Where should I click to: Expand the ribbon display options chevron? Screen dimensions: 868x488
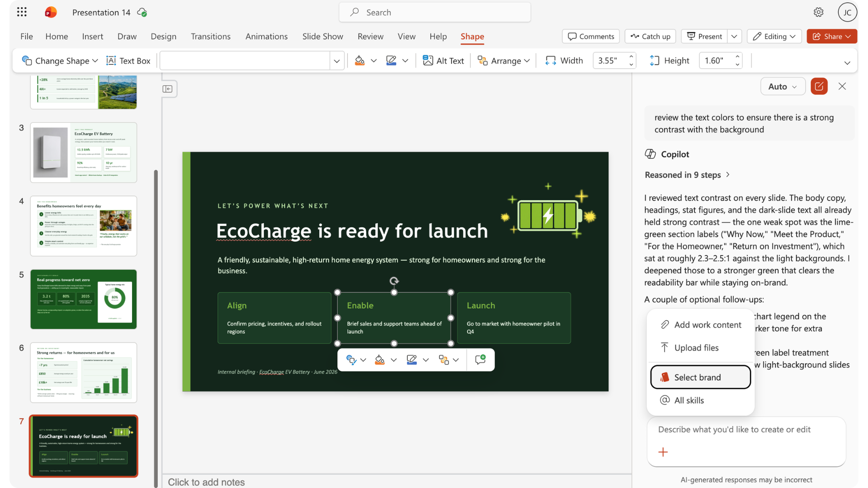coord(847,63)
